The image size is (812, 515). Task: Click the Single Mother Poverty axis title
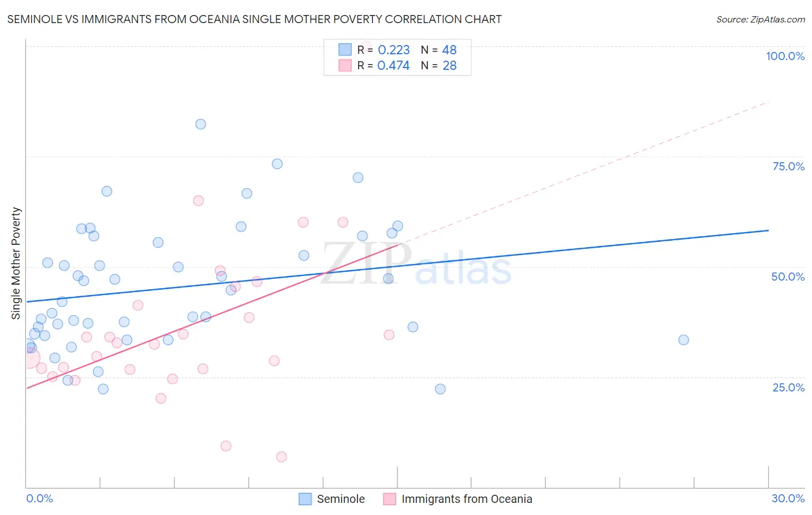[x=16, y=263]
